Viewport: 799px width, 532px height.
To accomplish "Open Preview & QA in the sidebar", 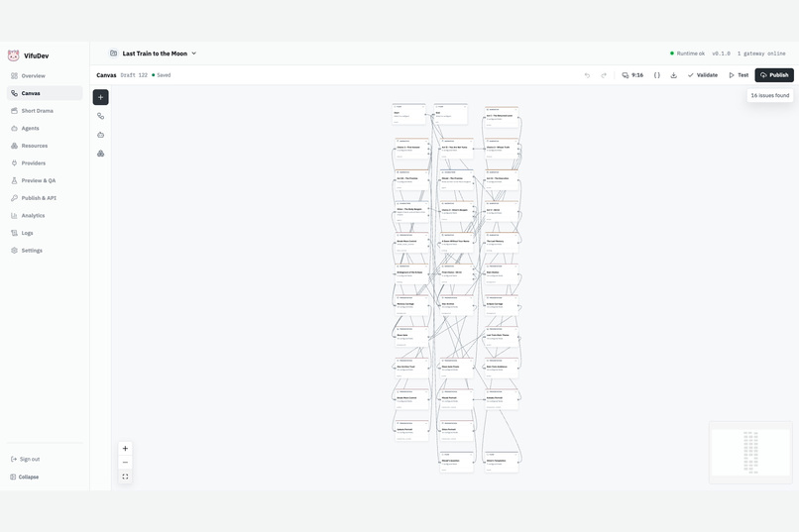I will pyautogui.click(x=45, y=180).
